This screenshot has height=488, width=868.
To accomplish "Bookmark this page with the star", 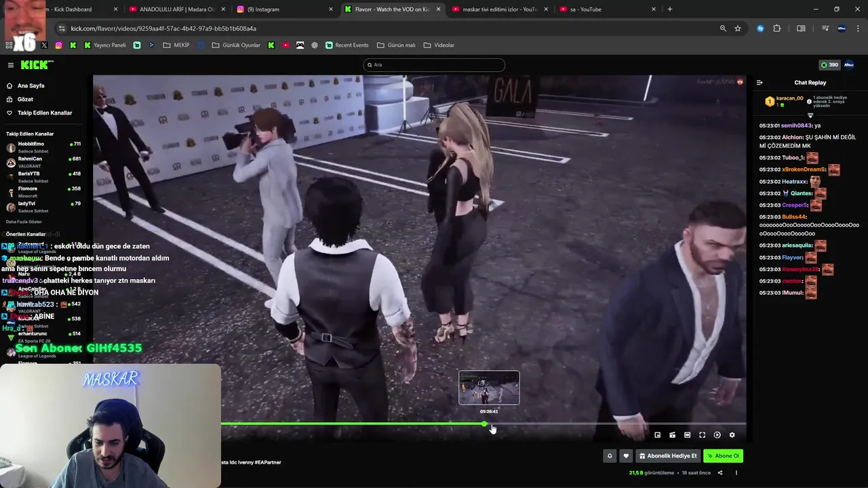I will (x=738, y=28).
